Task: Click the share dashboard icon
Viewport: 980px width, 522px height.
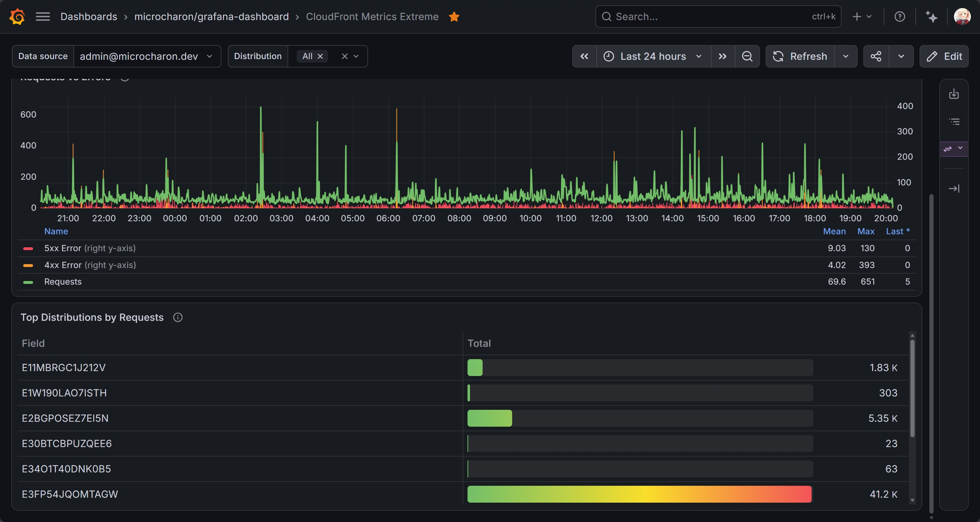Action: pyautogui.click(x=876, y=56)
